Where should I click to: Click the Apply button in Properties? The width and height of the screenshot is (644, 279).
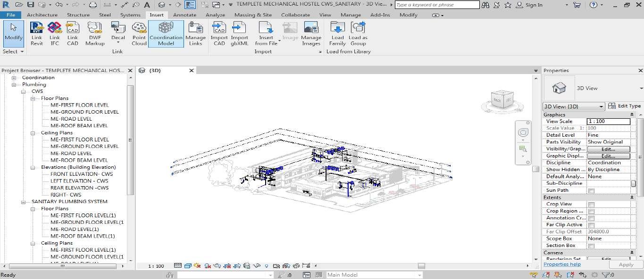click(626, 265)
